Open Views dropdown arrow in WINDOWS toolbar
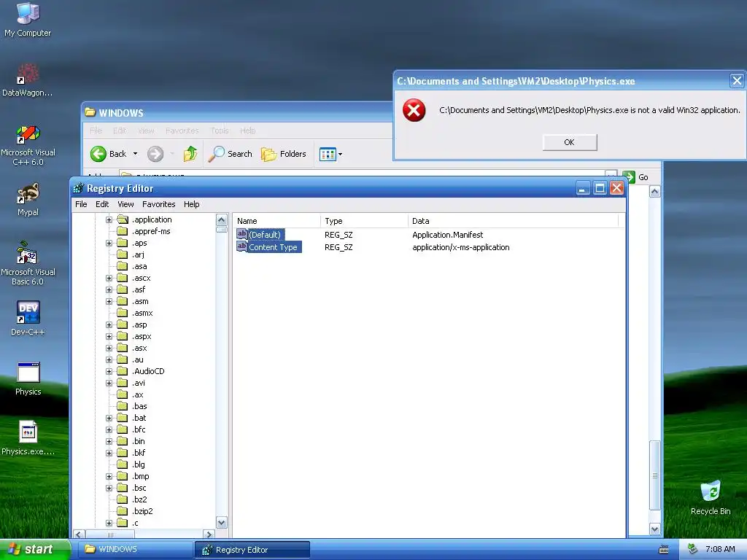The image size is (747, 560). 340,155
